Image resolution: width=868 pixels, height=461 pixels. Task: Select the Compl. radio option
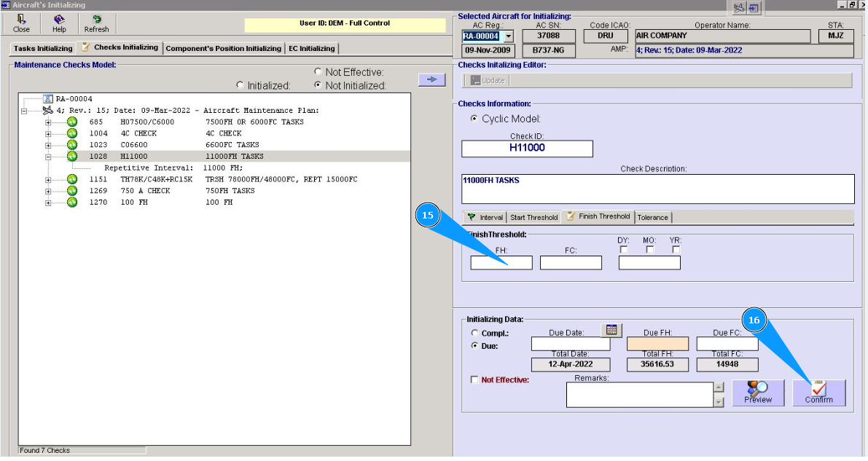coord(475,333)
